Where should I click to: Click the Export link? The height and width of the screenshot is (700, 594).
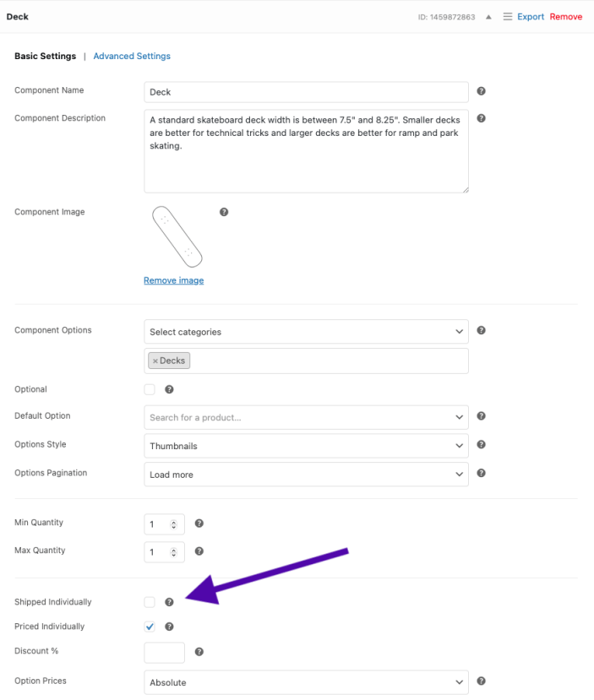[531, 17]
